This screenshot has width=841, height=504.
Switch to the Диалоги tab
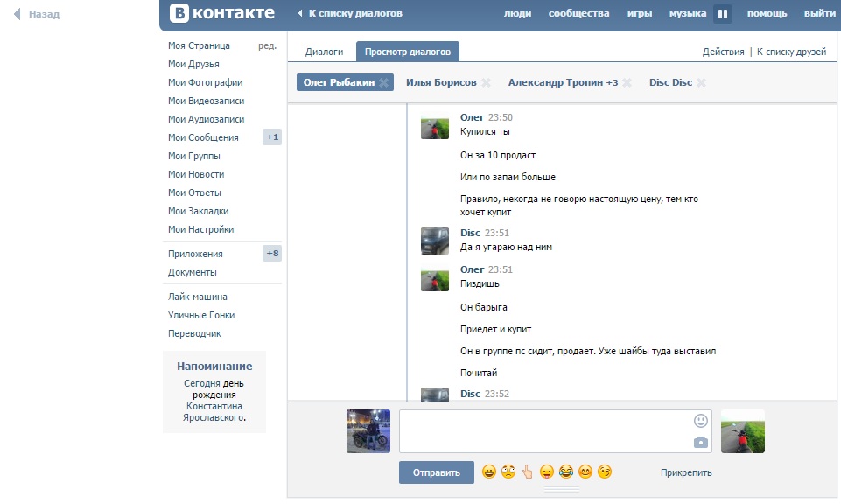(x=324, y=52)
